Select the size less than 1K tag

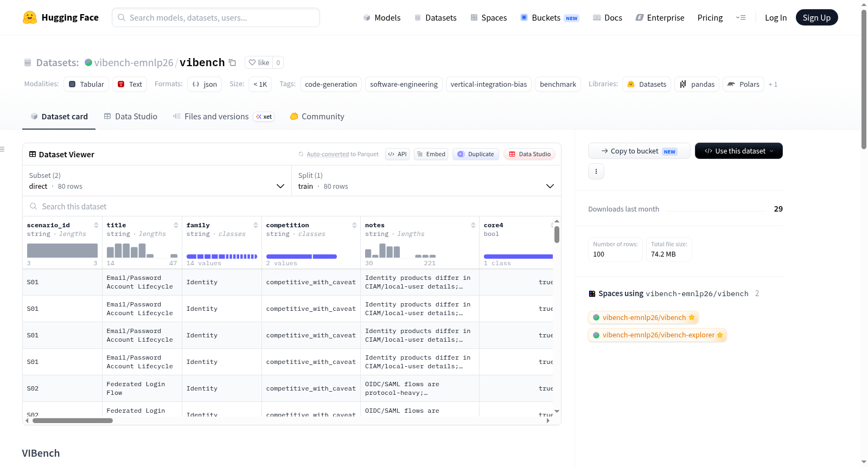point(260,84)
